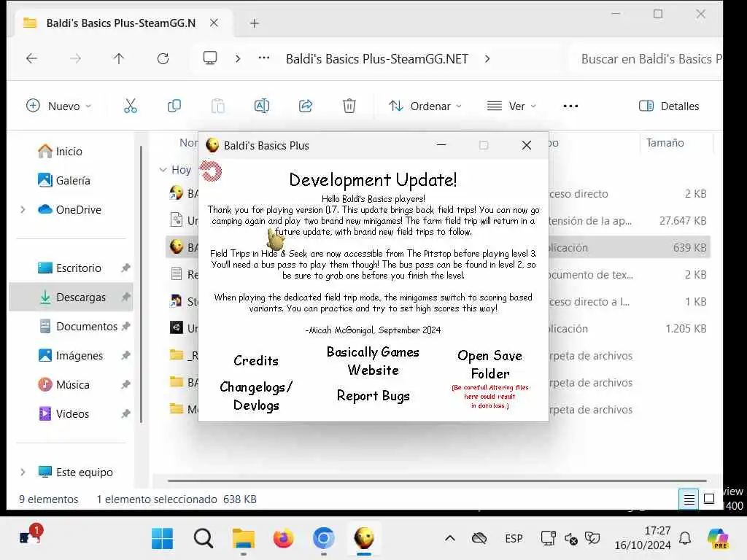Click breadcrumb chevron after Baldi's Basics Plus-SteamGG.NET
This screenshot has height=560, width=747.
pos(487,58)
